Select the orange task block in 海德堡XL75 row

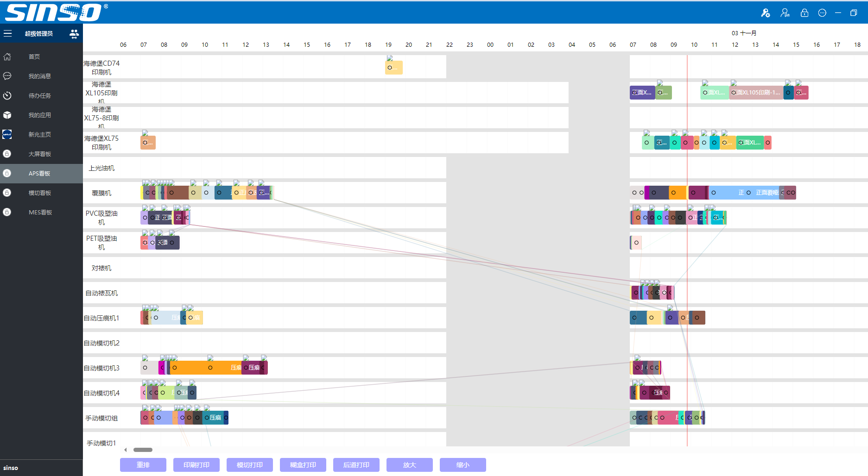click(148, 143)
